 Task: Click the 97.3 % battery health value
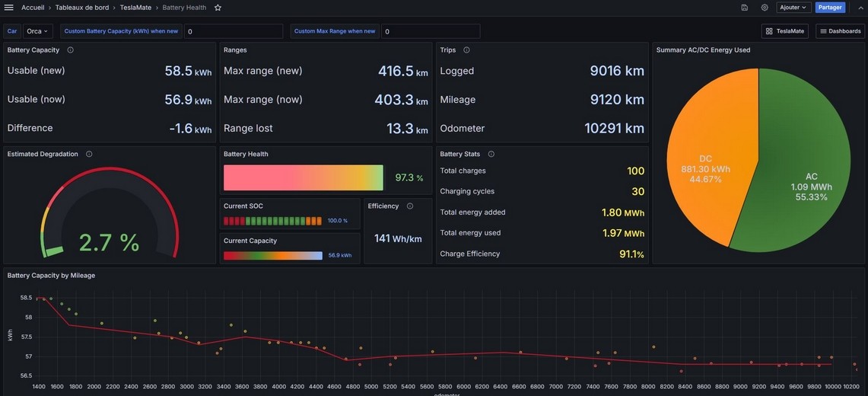[409, 177]
